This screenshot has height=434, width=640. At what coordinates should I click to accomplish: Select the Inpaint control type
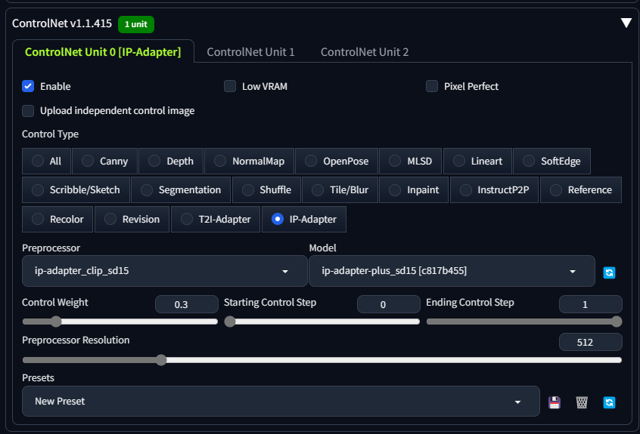pos(414,190)
